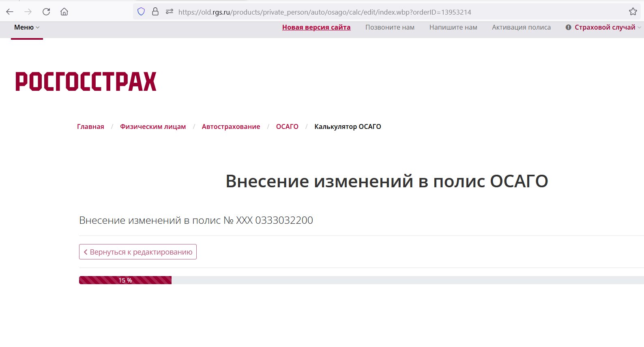Open Новая версия сайта link
The height and width of the screenshot is (347, 644).
[x=316, y=27]
